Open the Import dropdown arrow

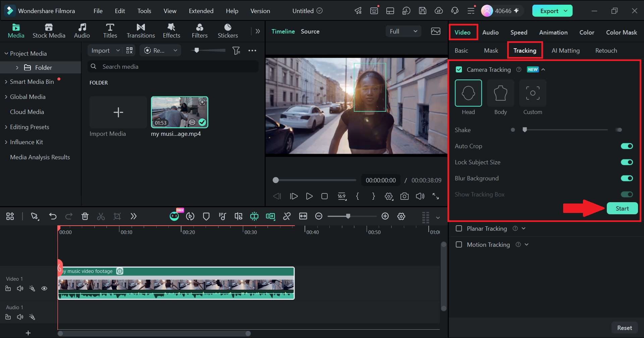pyautogui.click(x=118, y=50)
